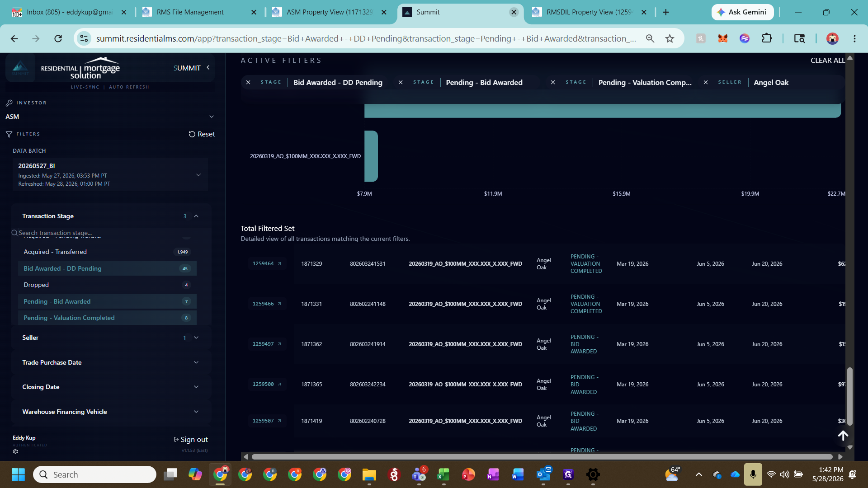Open Excel from the taskbar
Screen dimensions: 868x488
pos(443,474)
